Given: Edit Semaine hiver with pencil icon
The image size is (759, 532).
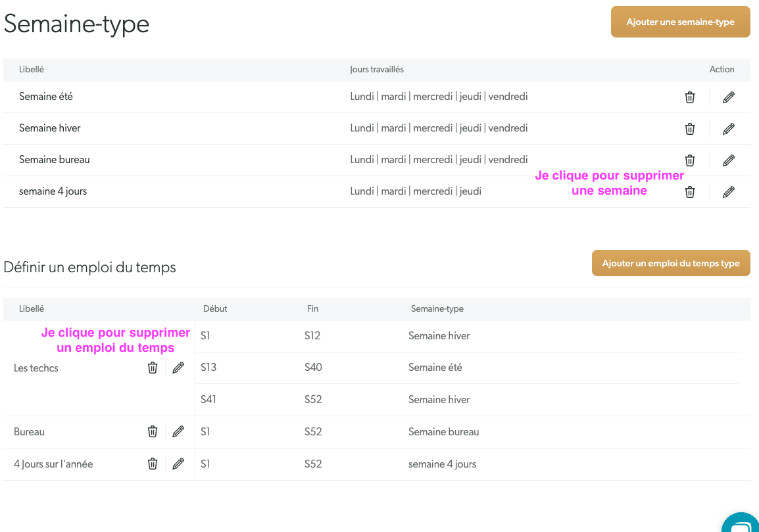Looking at the screenshot, I should (729, 129).
